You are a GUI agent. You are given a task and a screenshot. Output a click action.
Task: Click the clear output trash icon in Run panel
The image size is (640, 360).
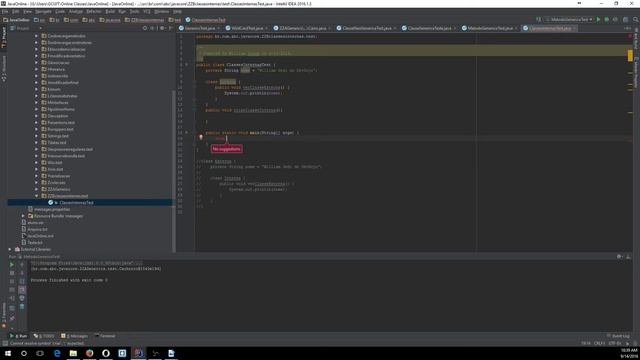click(22, 306)
